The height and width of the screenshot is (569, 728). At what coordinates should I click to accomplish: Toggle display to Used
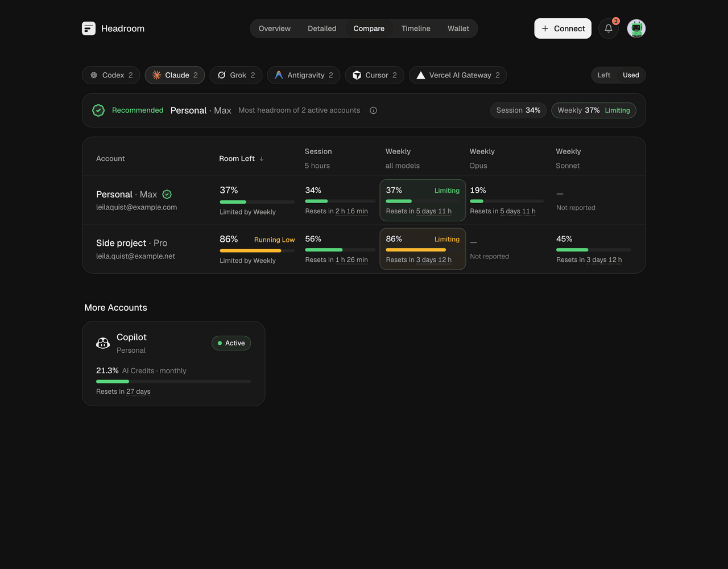(631, 75)
